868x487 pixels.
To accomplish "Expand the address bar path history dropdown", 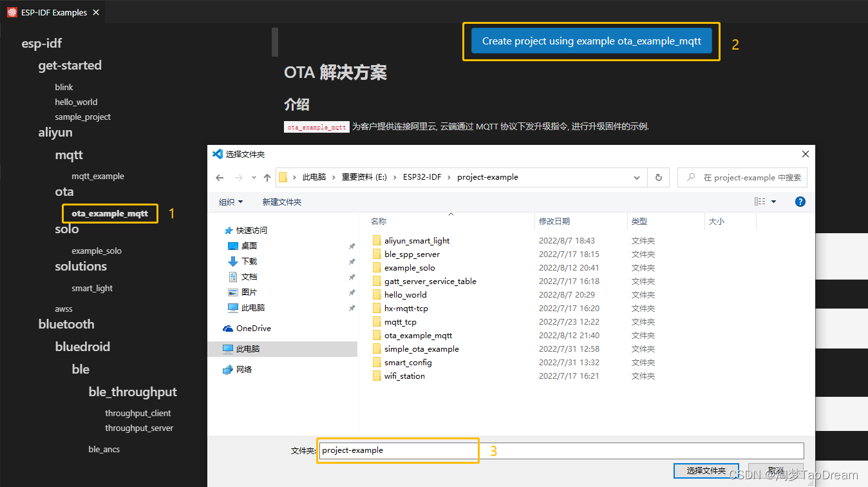I will tap(637, 177).
